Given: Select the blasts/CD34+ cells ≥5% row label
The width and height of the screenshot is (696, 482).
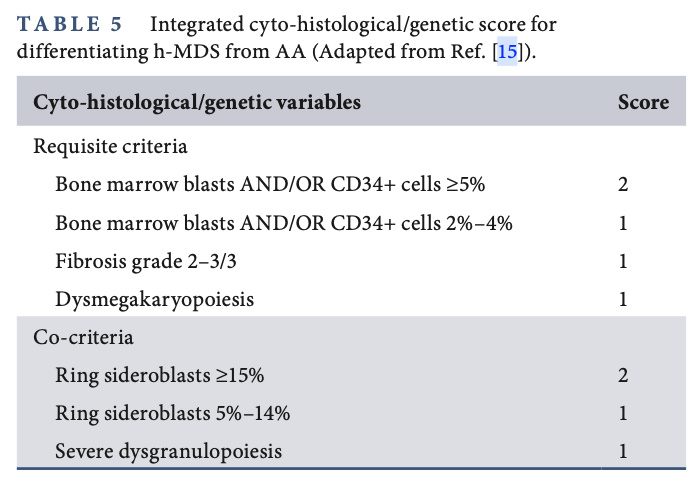Looking at the screenshot, I should click(270, 185).
